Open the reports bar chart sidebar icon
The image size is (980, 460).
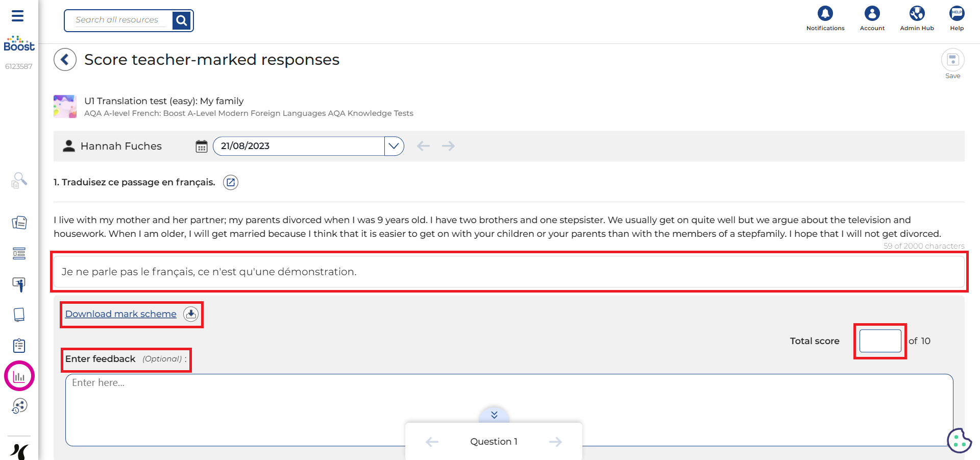click(19, 376)
